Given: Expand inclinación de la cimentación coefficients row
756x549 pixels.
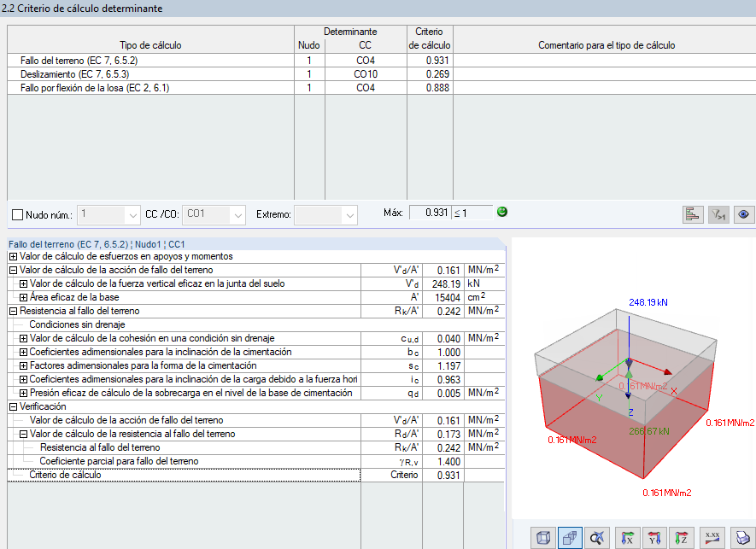Looking at the screenshot, I should click(23, 352).
